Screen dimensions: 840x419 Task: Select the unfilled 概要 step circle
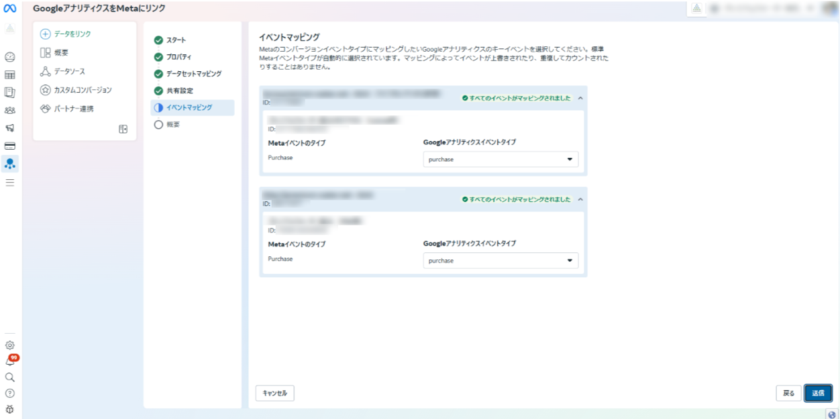click(x=158, y=125)
